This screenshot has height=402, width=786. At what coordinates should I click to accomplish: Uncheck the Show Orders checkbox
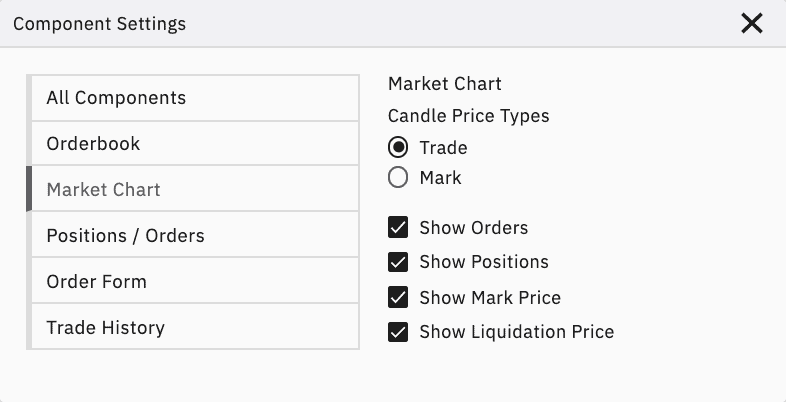pyautogui.click(x=398, y=228)
